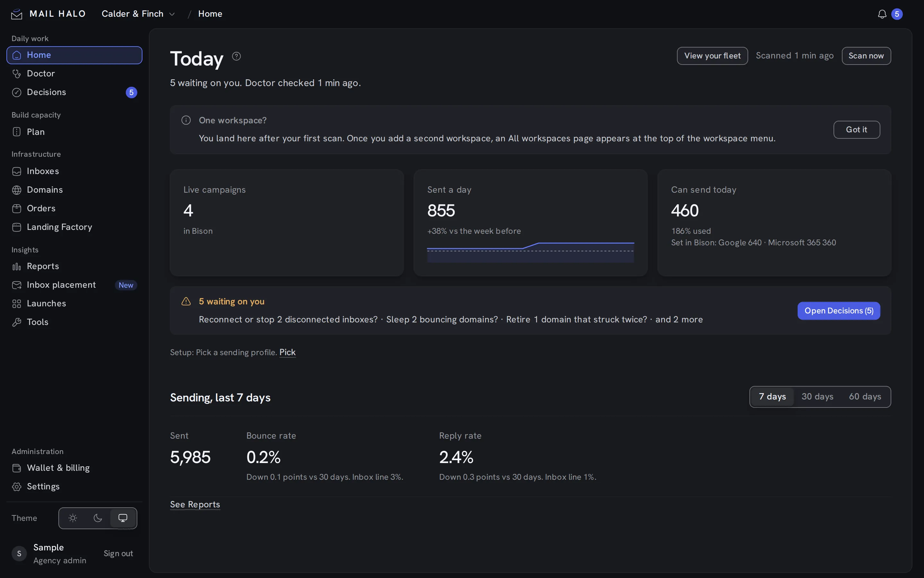The width and height of the screenshot is (924, 578).
Task: Click the Doctor stethoscope icon
Action: pos(16,74)
